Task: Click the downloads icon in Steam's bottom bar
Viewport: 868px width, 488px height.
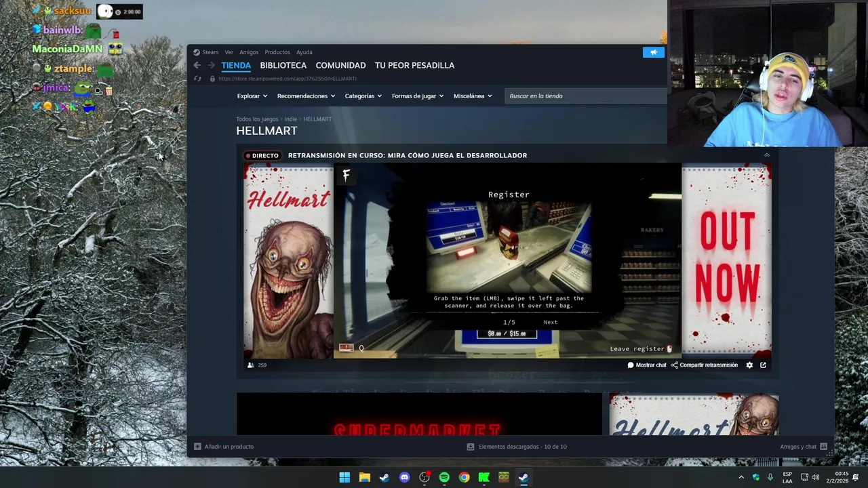Action: [471, 447]
